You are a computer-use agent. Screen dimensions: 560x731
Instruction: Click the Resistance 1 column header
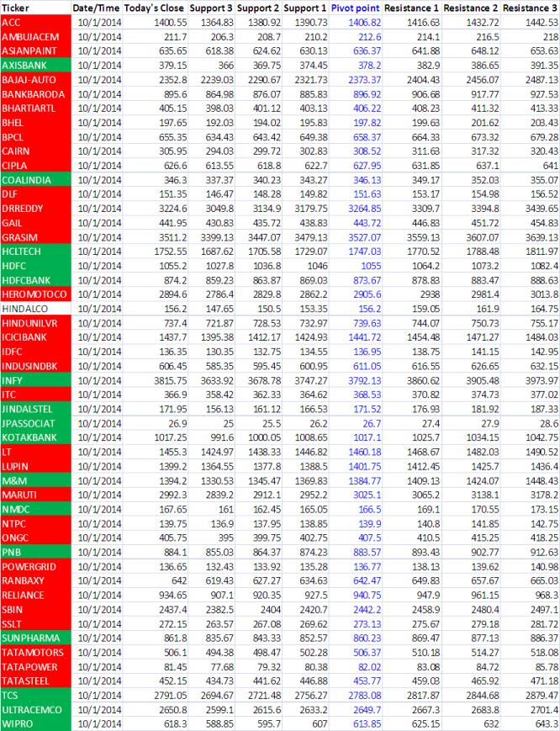click(411, 8)
